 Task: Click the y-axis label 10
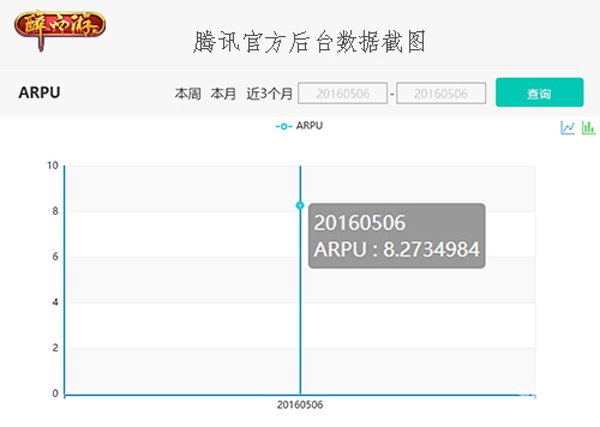click(52, 166)
